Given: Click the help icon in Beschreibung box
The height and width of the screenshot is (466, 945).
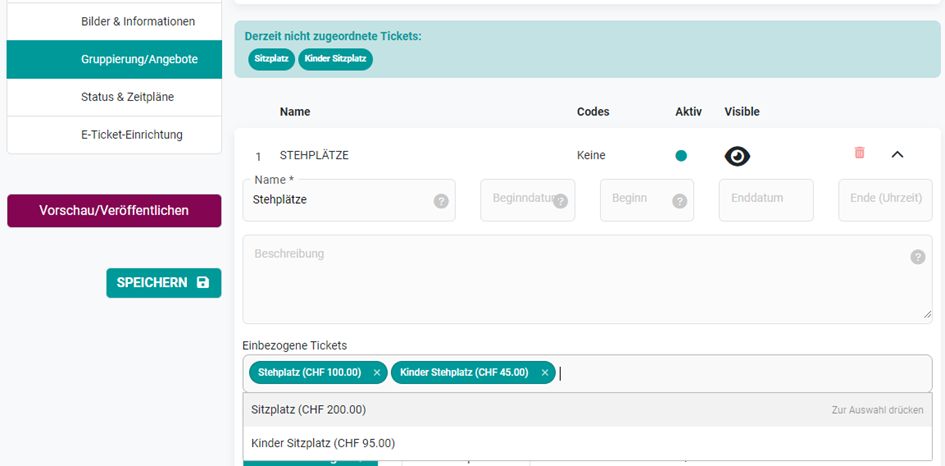Looking at the screenshot, I should 917,257.
